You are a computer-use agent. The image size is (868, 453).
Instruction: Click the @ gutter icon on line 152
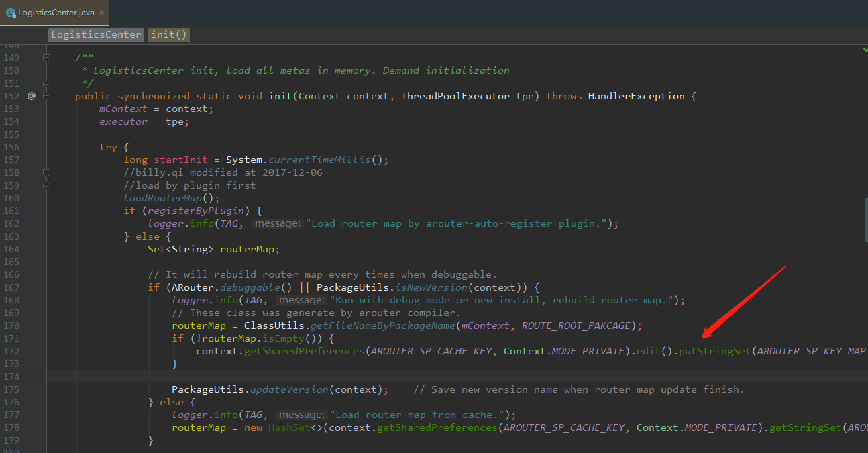tap(31, 96)
